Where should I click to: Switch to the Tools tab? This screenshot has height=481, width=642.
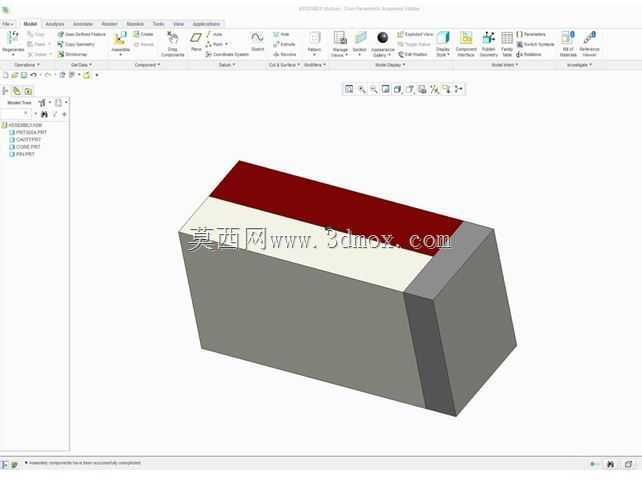point(158,24)
